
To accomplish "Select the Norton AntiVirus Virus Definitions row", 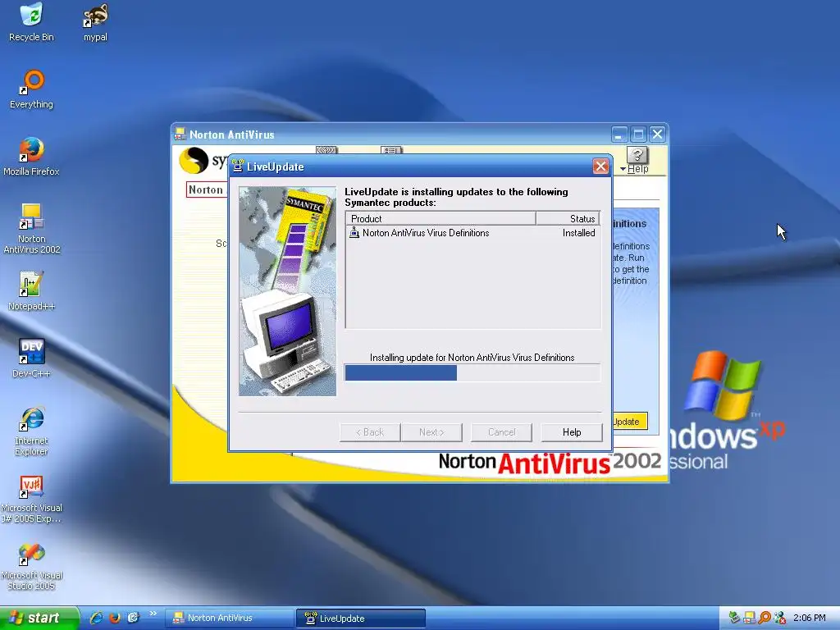I will [472, 233].
